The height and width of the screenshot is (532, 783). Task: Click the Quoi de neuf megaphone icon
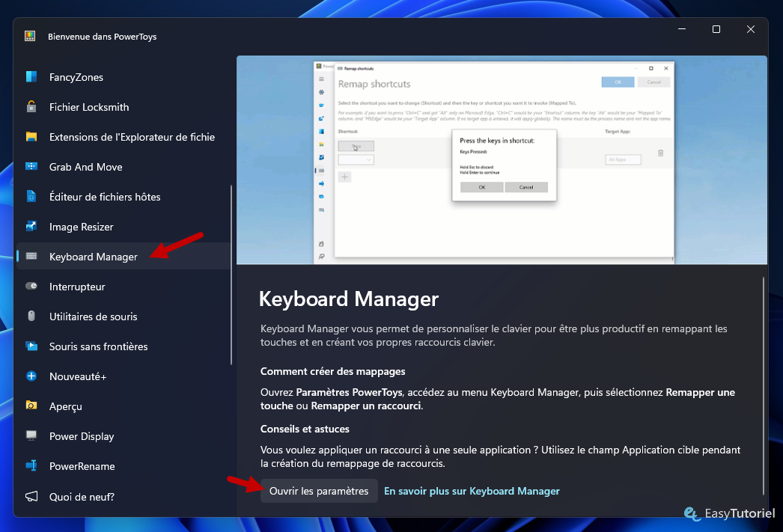(31, 497)
